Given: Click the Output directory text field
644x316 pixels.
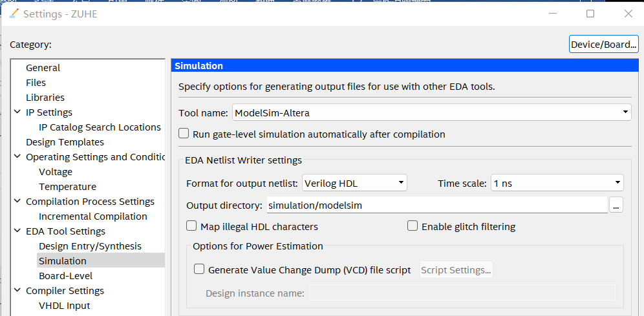Looking at the screenshot, I should click(x=436, y=205).
